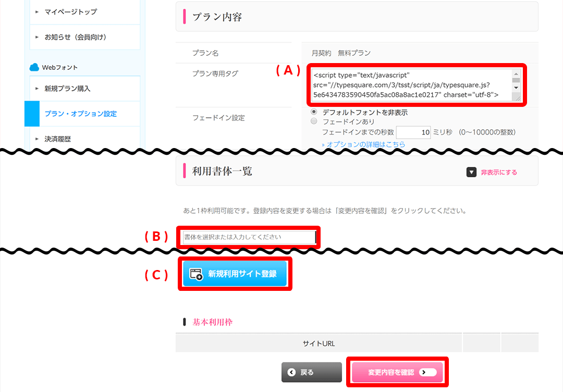Open オプションの詳細はこちら link
Image resolution: width=563 pixels, height=392 pixels.
click(x=363, y=144)
